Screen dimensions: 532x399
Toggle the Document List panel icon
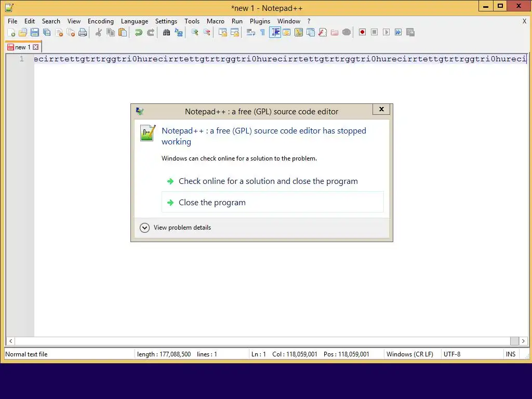311,32
